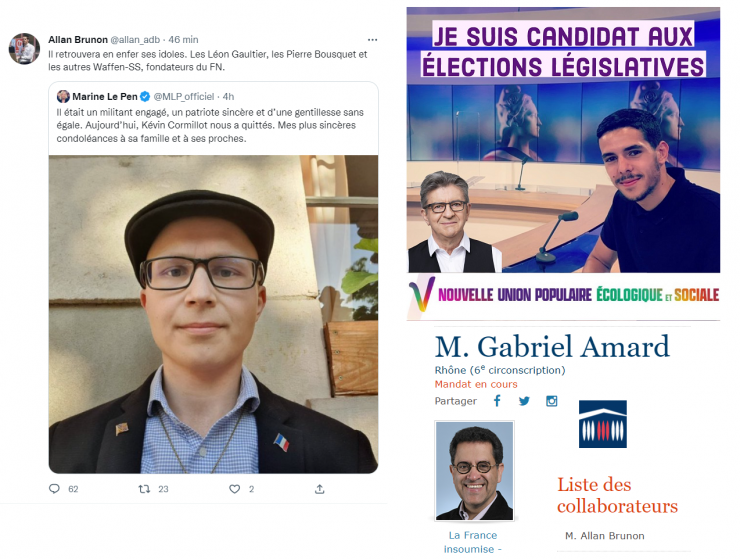Share via Facebook icon next to Partager
This screenshot has width=740, height=559.
[497, 401]
